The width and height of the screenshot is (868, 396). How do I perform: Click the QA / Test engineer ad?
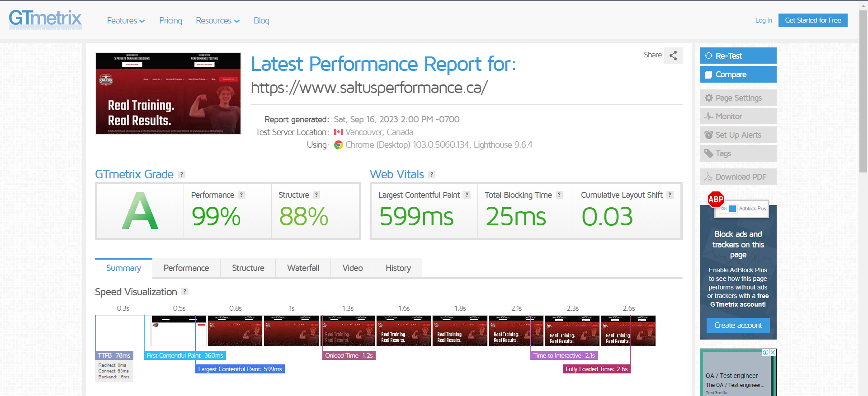738,373
